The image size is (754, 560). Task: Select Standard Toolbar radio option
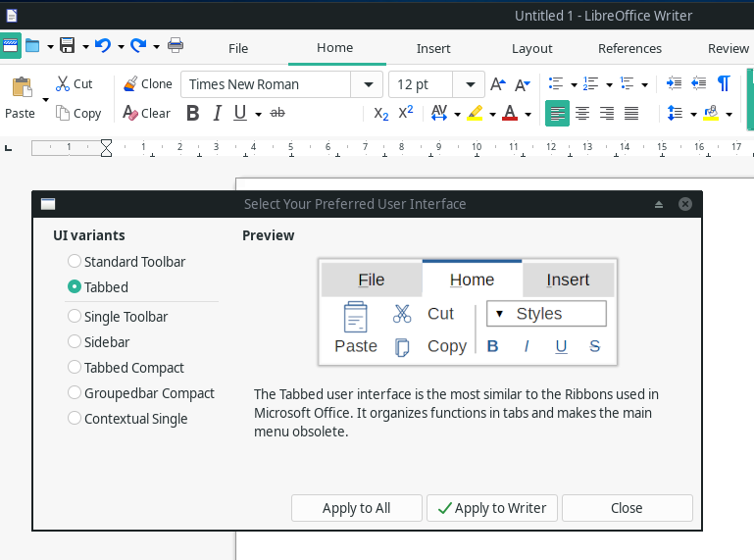tap(126, 262)
